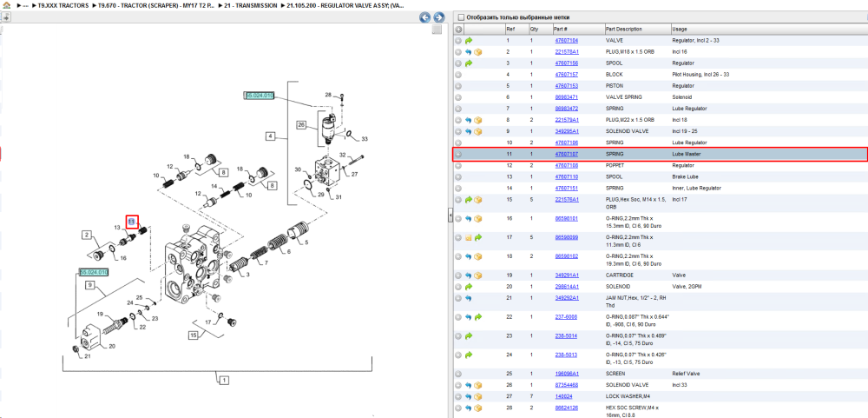This screenshot has height=418, width=868.
Task: Toggle round select button for row 25 SCREEN
Action: point(458,375)
